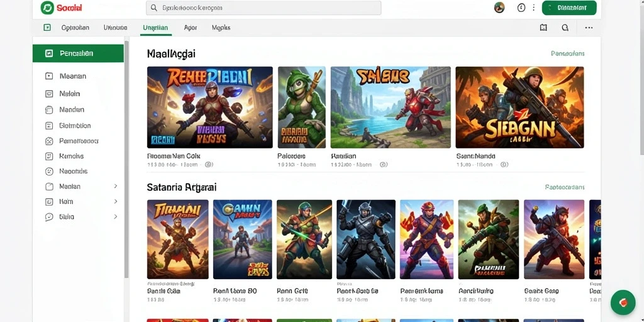This screenshot has width=644, height=322.
Task: Click the icon beside Nanlan in sidebar
Action: pos(49,186)
